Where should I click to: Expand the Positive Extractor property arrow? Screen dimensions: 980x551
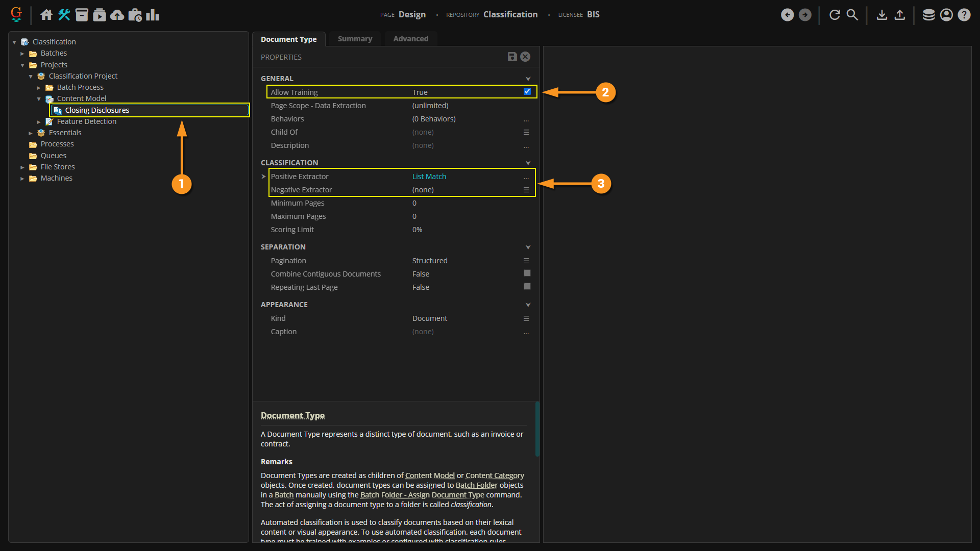263,177
